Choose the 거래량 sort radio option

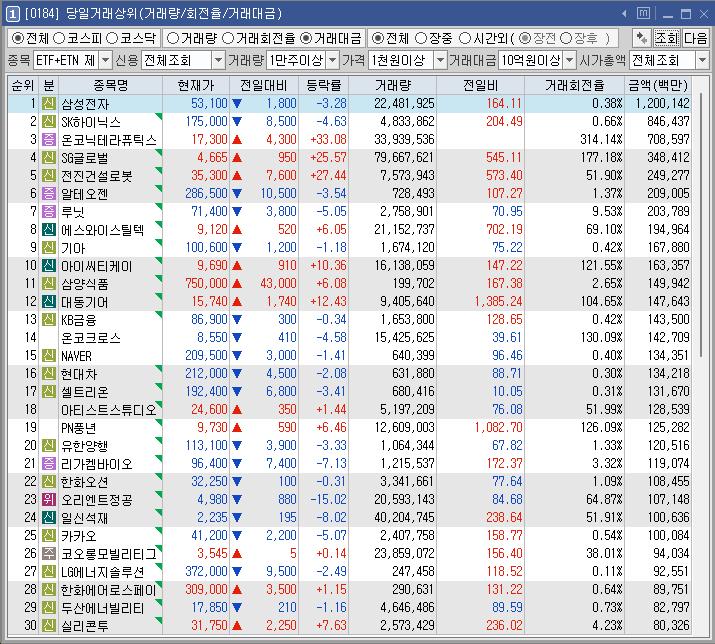pos(172,38)
